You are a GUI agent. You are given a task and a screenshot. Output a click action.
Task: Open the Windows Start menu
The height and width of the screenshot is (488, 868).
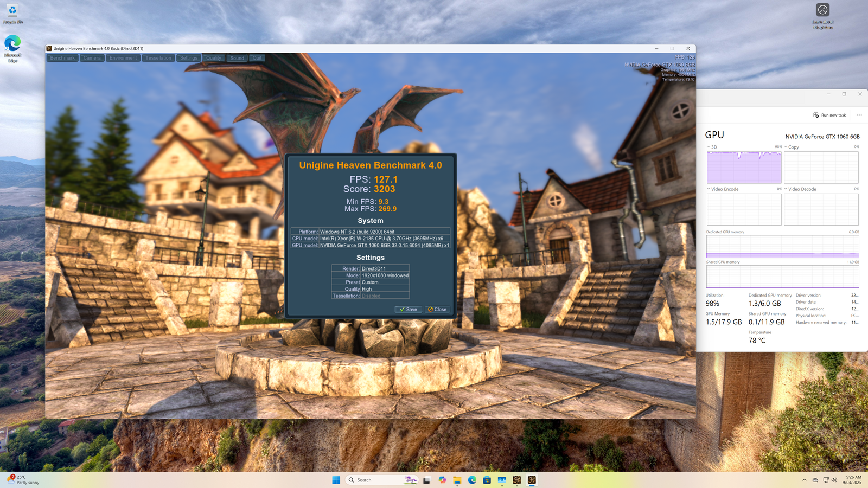pyautogui.click(x=336, y=480)
